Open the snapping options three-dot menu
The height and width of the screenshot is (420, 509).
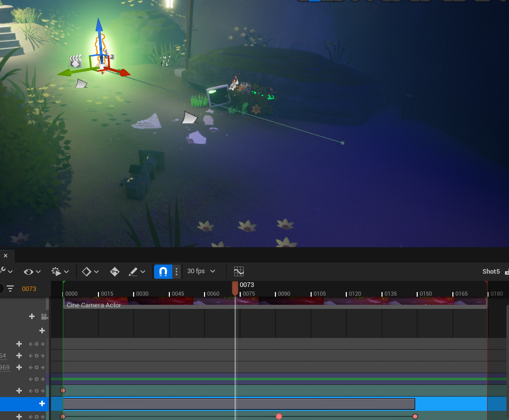pos(176,272)
